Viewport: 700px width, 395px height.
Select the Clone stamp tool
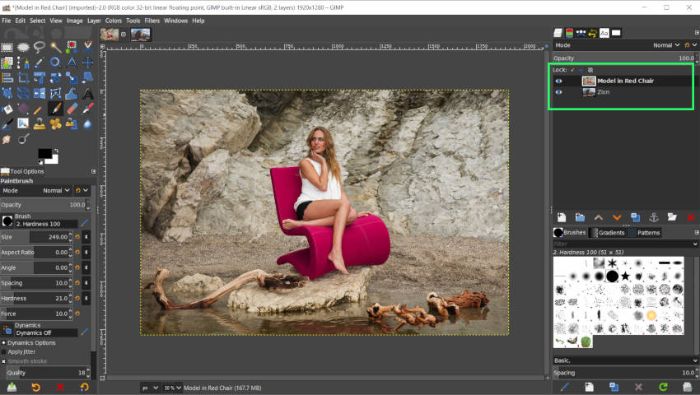coord(39,124)
